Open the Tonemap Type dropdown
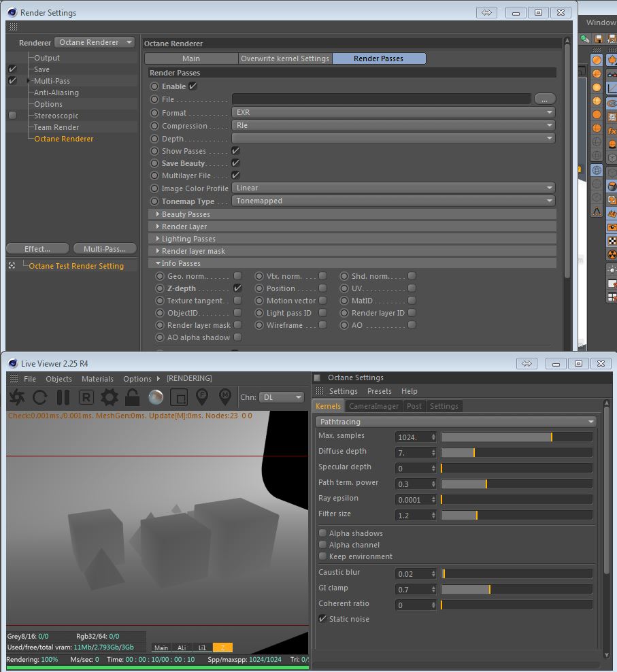This screenshot has width=617, height=672. (x=393, y=201)
